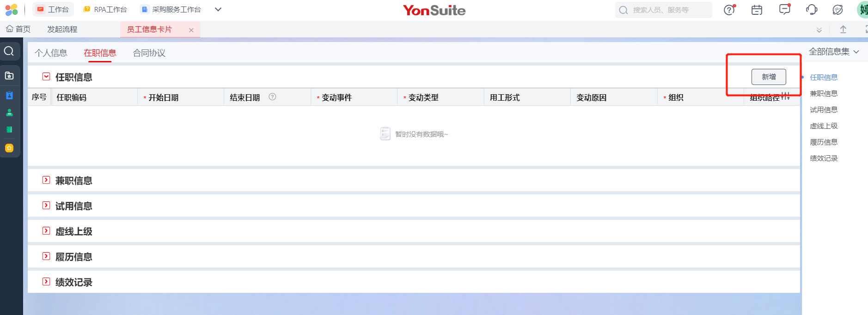Click the end date help tooltip icon
The height and width of the screenshot is (315, 868).
[x=272, y=97]
